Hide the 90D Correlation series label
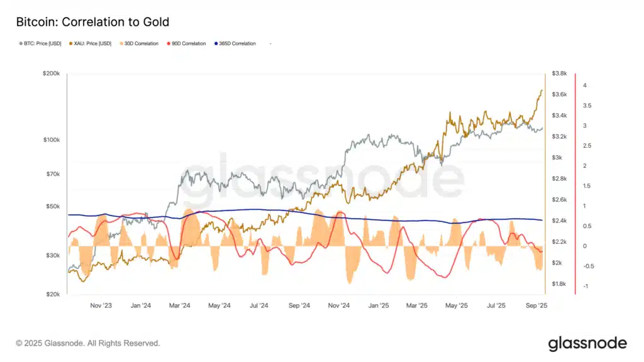The image size is (644, 362). [x=189, y=43]
